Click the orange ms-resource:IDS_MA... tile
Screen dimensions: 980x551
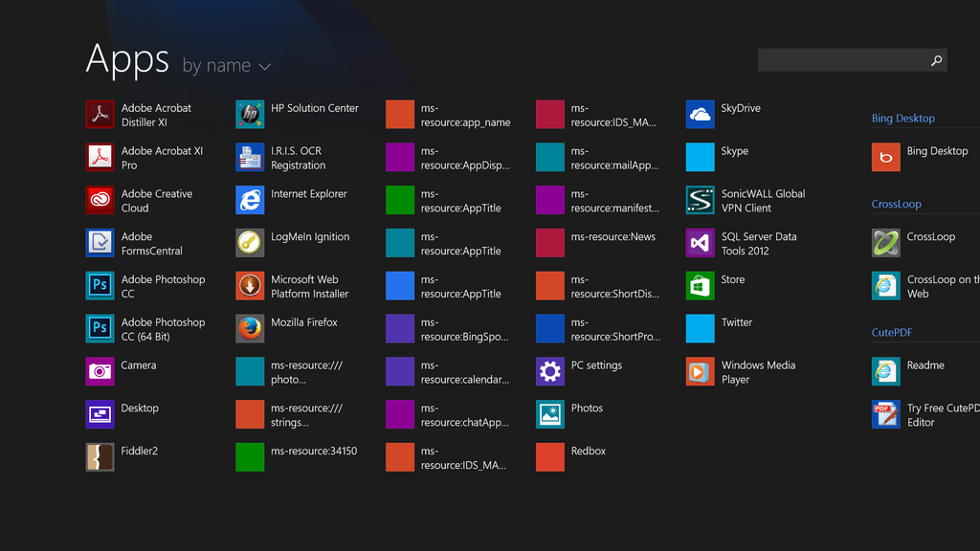(x=400, y=457)
